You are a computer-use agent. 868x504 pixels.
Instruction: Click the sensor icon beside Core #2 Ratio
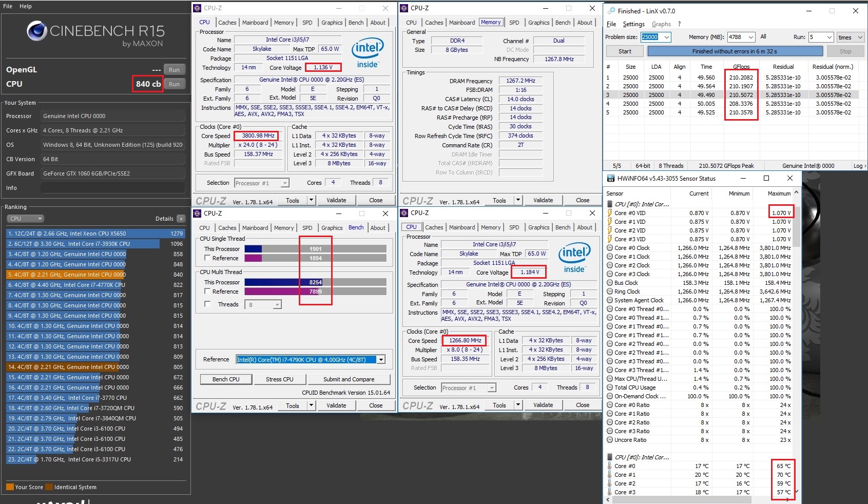point(610,422)
